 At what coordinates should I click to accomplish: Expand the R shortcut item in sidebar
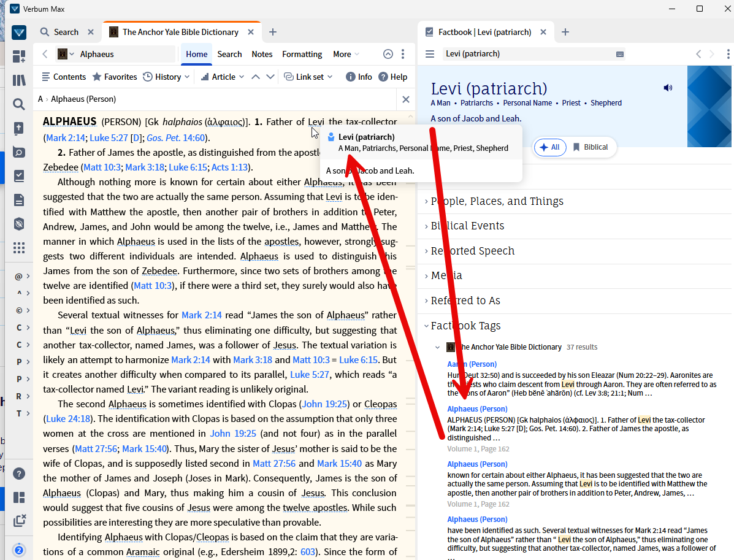(x=23, y=396)
